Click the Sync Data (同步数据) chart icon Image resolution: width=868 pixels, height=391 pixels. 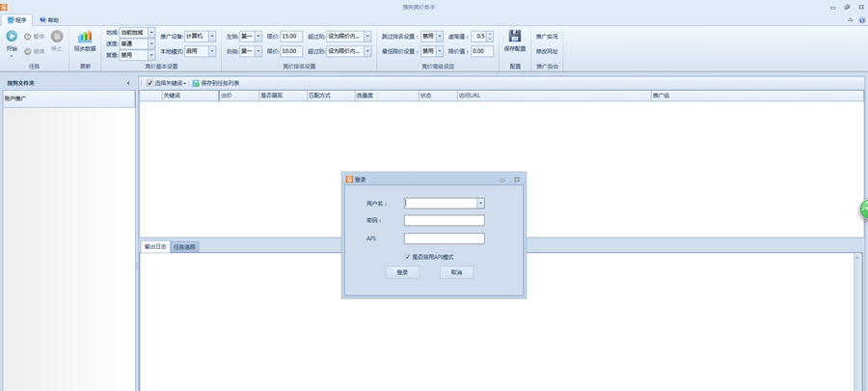85,37
